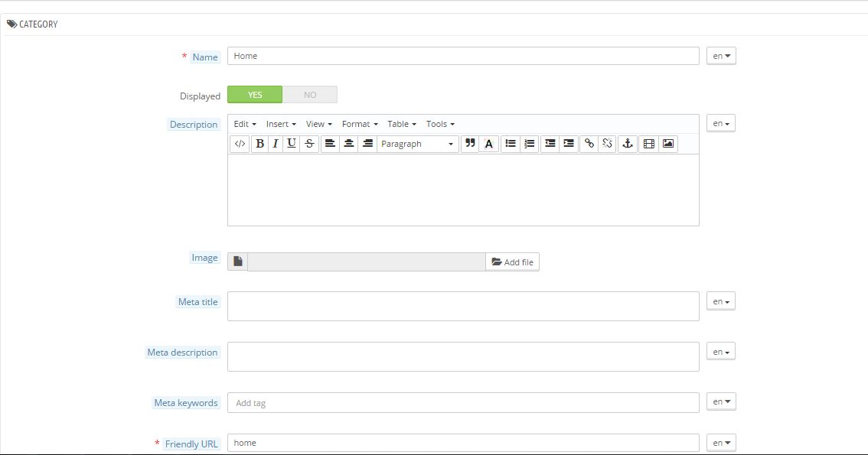The image size is (868, 455).
Task: Focus the Name input containing Home
Action: coord(463,56)
